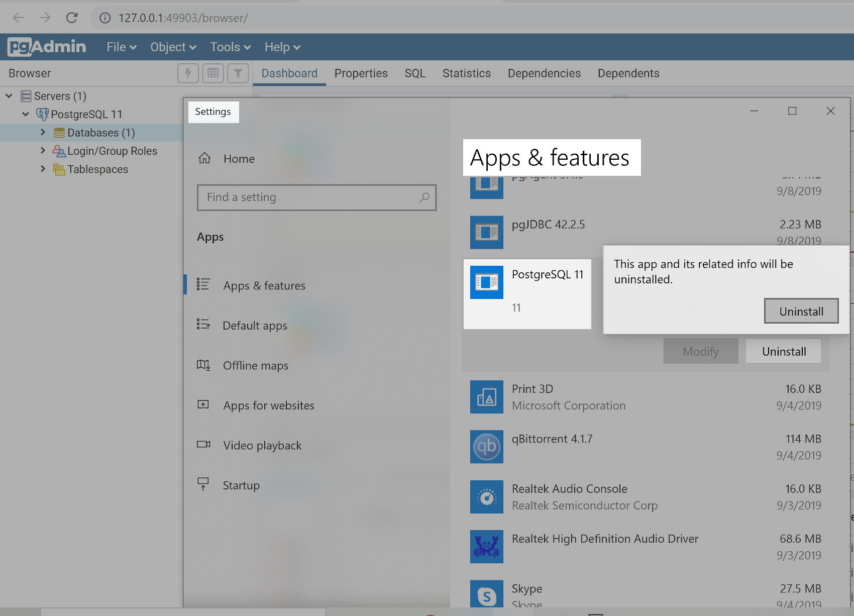The image size is (854, 616).
Task: Click the Modify button
Action: click(700, 351)
